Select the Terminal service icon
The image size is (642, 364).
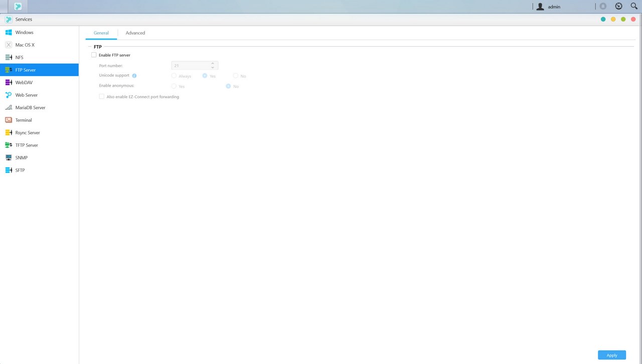[x=9, y=120]
